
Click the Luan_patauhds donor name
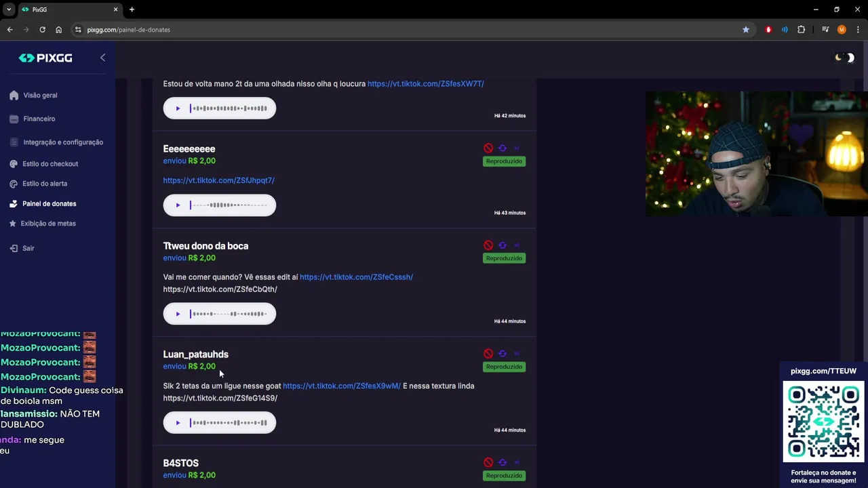195,354
